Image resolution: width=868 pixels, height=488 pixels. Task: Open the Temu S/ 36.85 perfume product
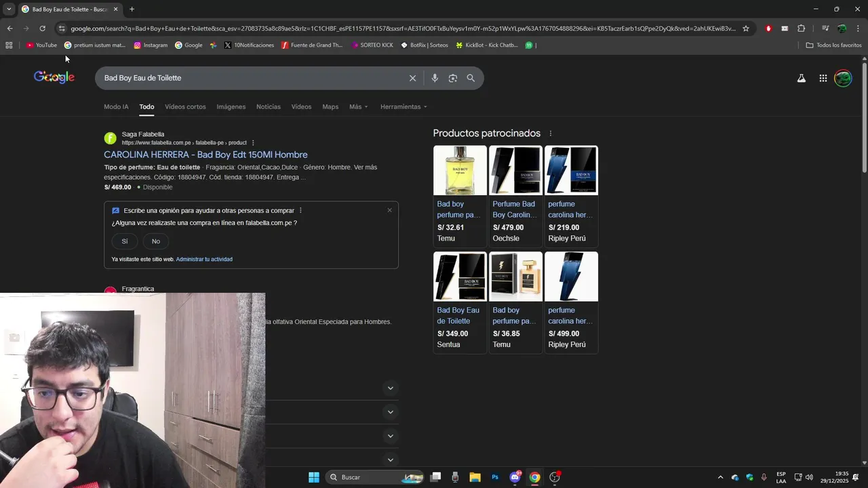tap(516, 302)
